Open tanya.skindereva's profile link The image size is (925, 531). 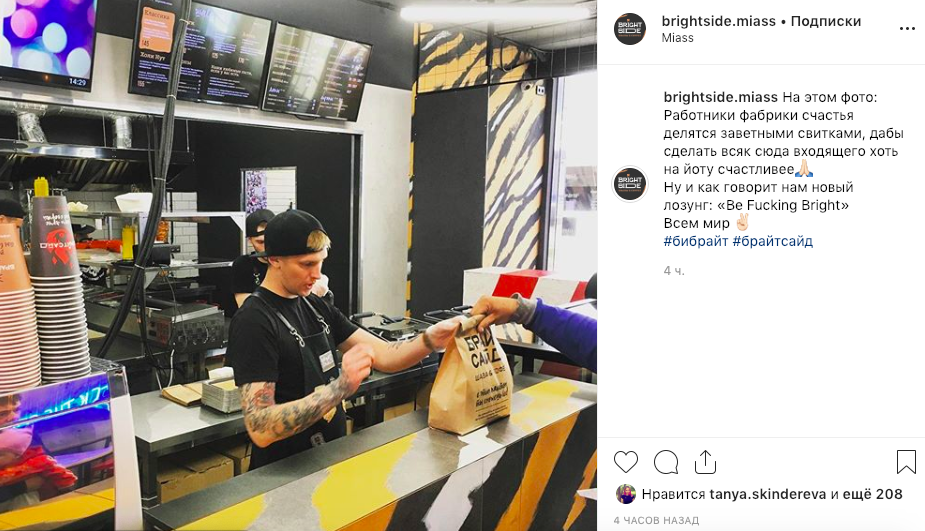point(767,494)
